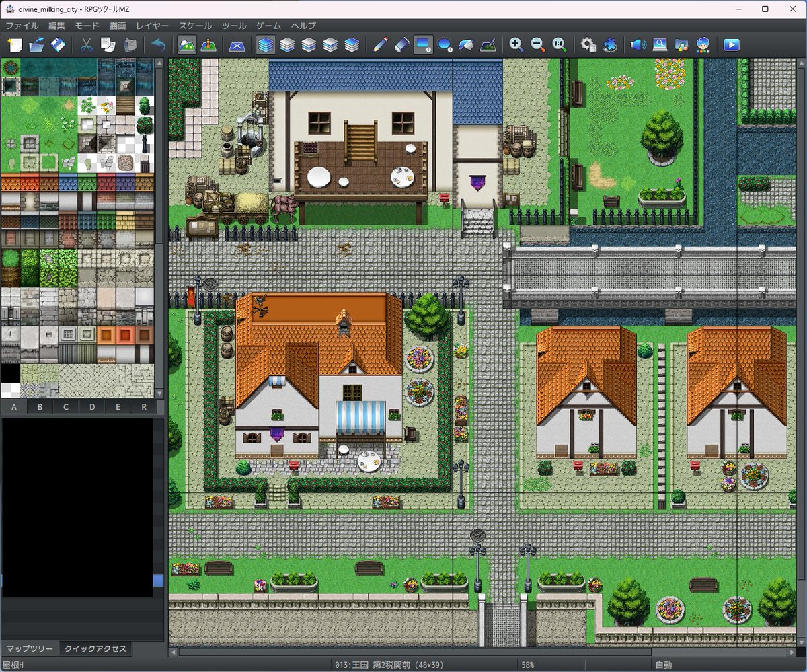Image resolution: width=807 pixels, height=672 pixels.
Task: Click the map vertical scrollbar up arrow
Action: point(801,63)
